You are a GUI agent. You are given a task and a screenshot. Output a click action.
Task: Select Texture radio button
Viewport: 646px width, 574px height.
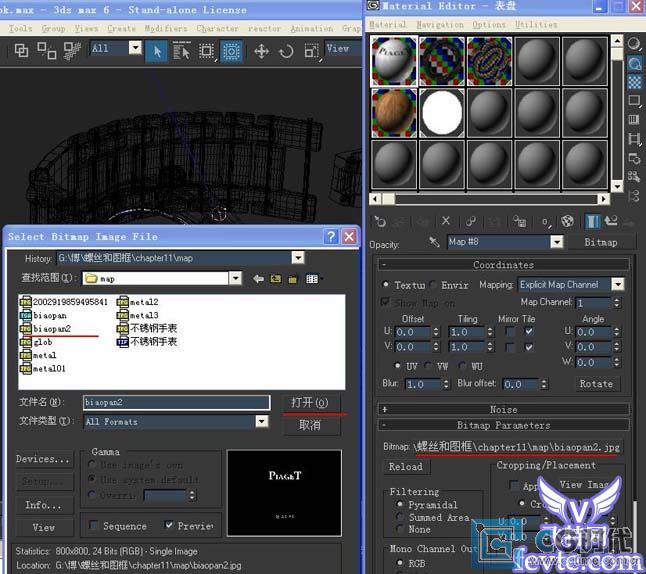coord(386,284)
